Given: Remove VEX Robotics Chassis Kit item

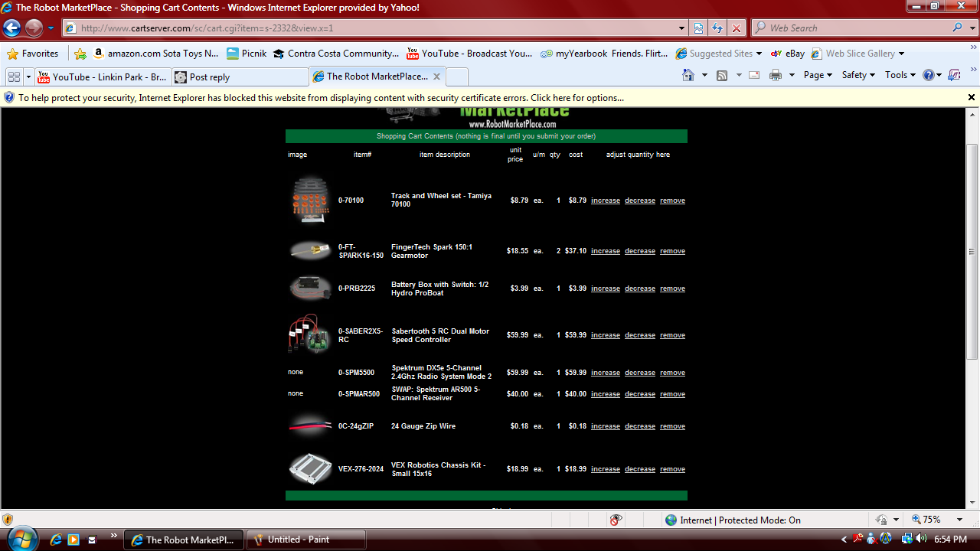Looking at the screenshot, I should point(672,469).
